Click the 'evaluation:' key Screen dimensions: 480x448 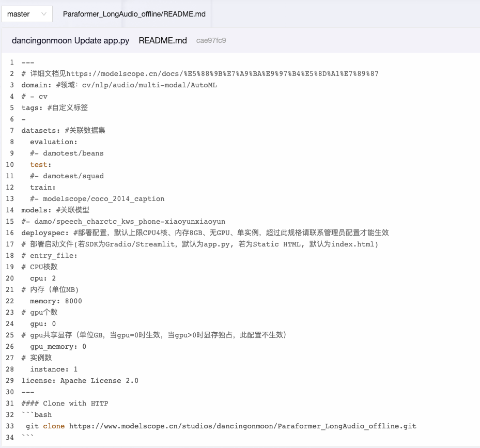pyautogui.click(x=54, y=142)
